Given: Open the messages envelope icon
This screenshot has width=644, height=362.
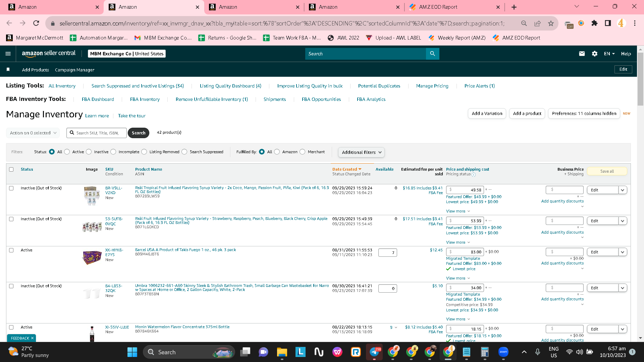Looking at the screenshot, I should 582,54.
